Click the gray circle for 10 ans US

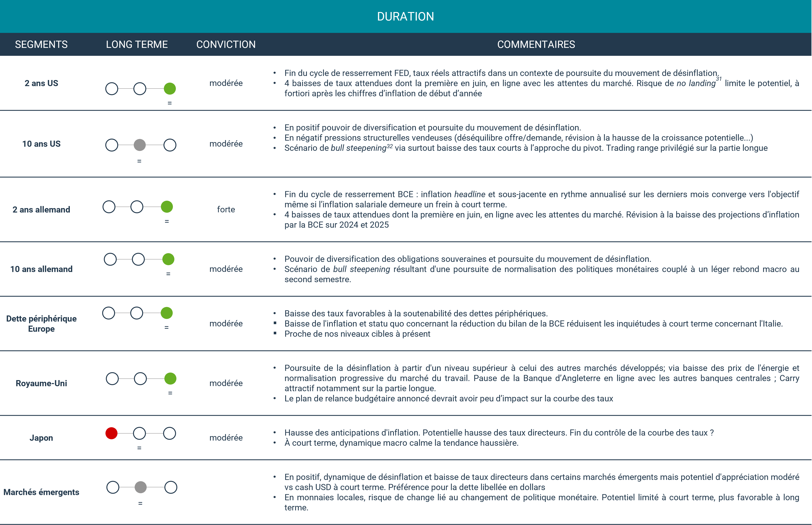(140, 145)
